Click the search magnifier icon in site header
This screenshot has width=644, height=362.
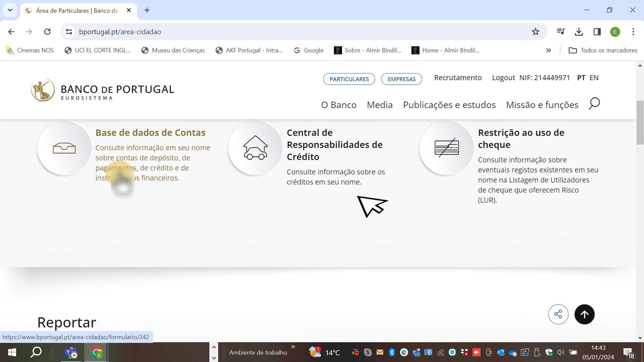[x=594, y=104]
